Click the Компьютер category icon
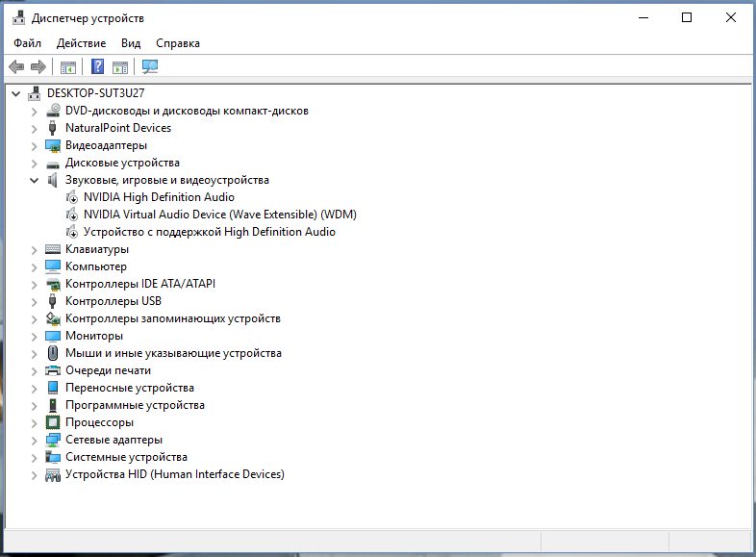Image resolution: width=756 pixels, height=557 pixels. 53,266
